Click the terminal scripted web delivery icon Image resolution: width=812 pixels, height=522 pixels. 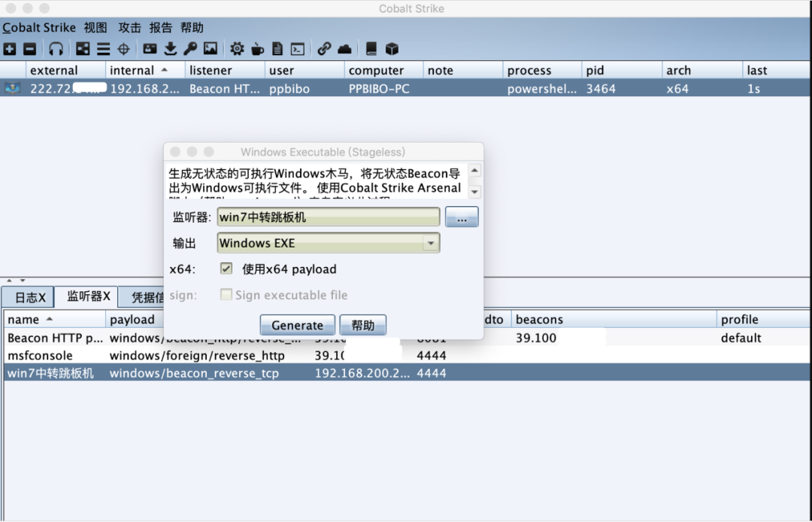[298, 49]
